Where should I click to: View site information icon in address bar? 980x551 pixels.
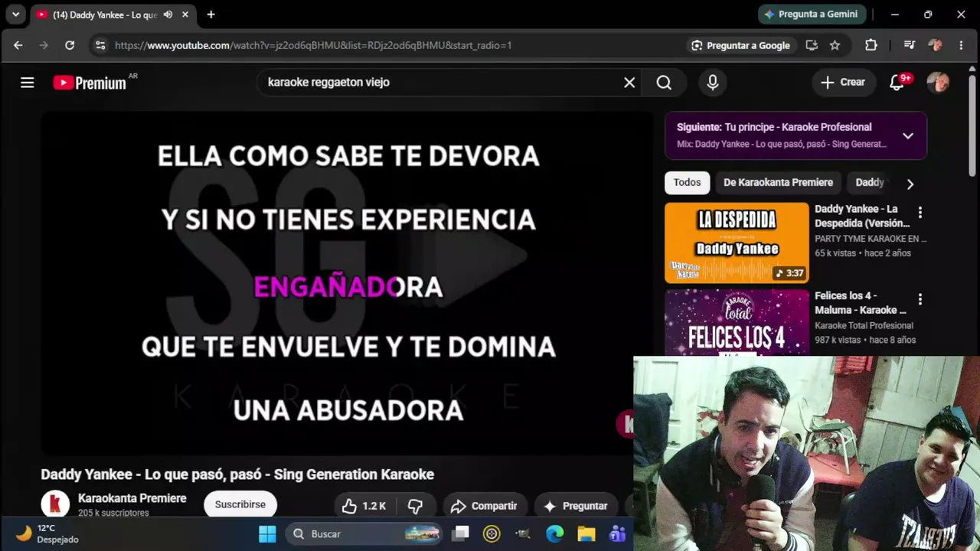100,45
